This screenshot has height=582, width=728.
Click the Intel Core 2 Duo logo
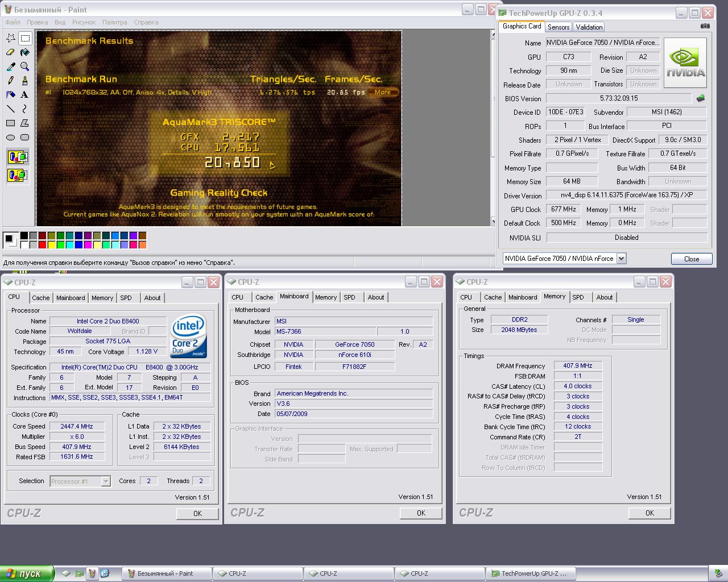[x=189, y=336]
